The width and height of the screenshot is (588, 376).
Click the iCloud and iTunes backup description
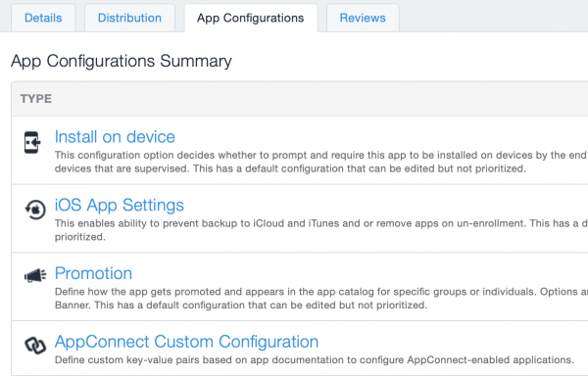coord(321,230)
